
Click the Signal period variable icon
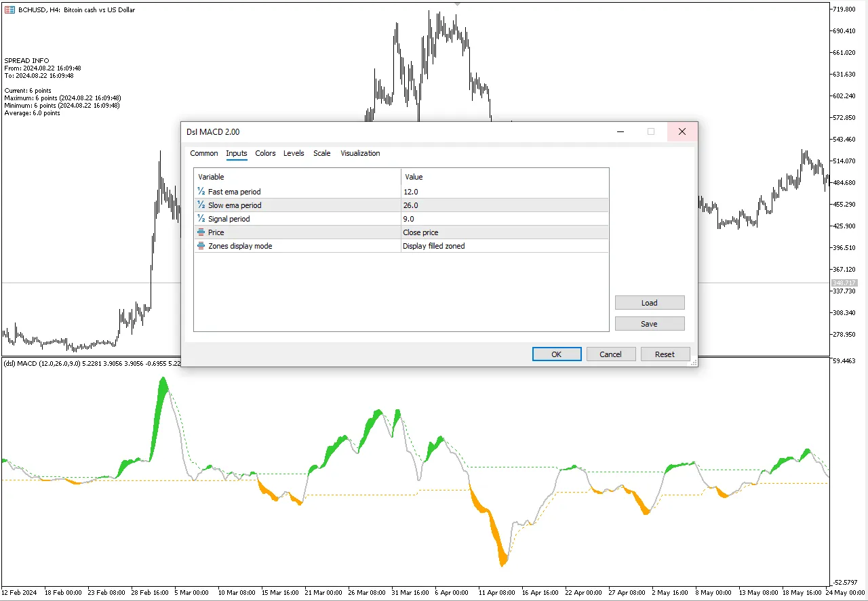201,219
